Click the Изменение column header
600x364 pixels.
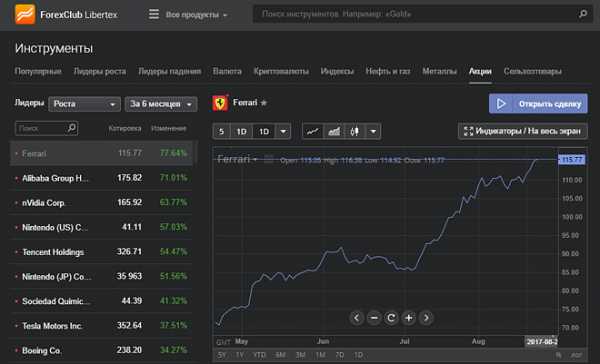coord(169,129)
